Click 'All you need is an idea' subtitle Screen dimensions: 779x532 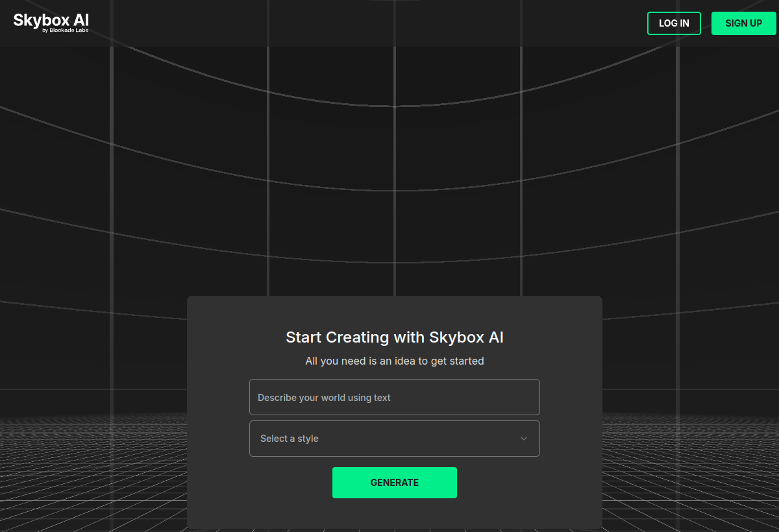click(395, 361)
